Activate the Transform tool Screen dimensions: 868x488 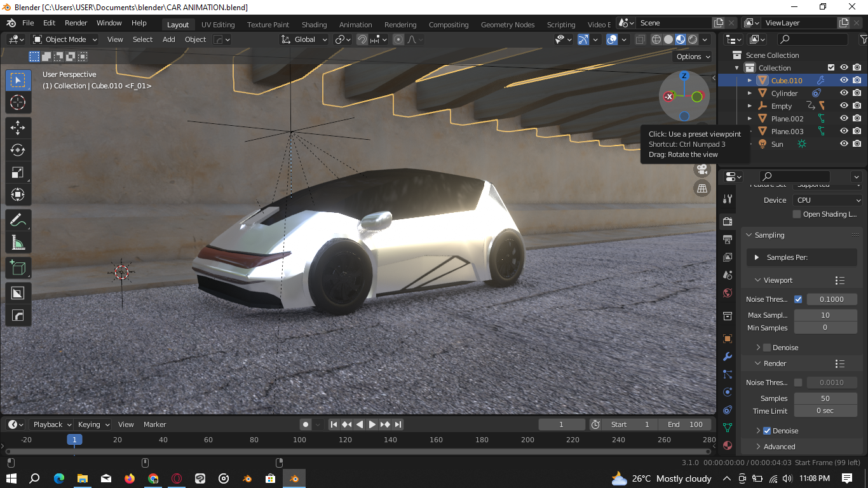[18, 194]
